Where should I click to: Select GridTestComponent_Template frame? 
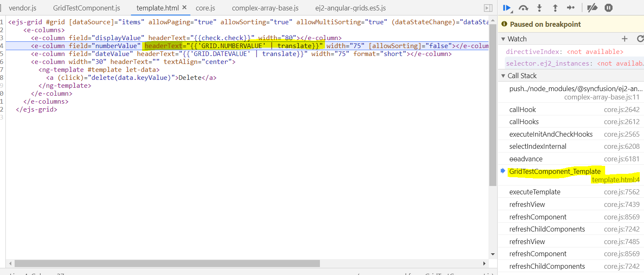pos(571,175)
